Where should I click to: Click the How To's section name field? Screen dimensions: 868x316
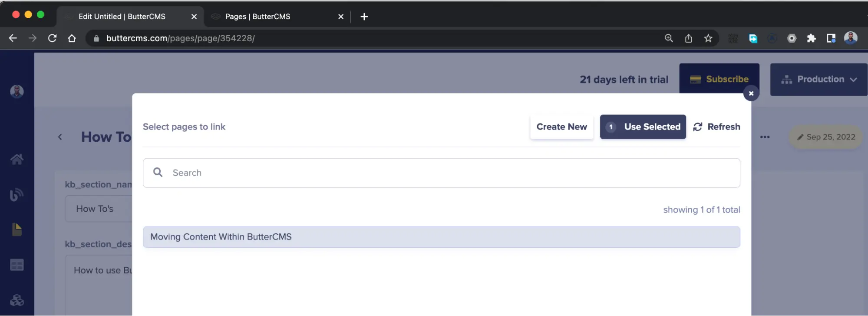[x=99, y=209]
